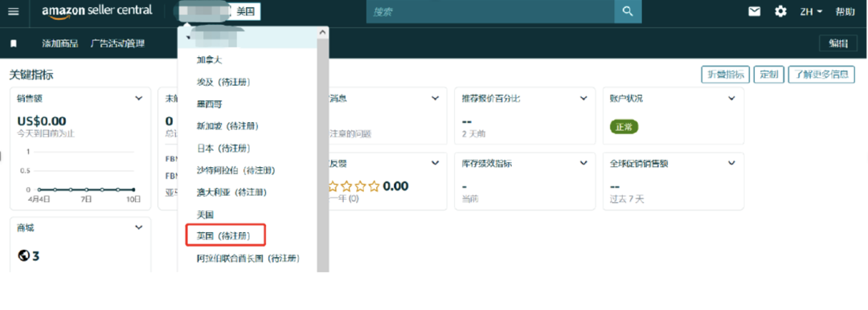This screenshot has width=868, height=310.
Task: Click into the 搜索 search field
Action: [x=490, y=11]
